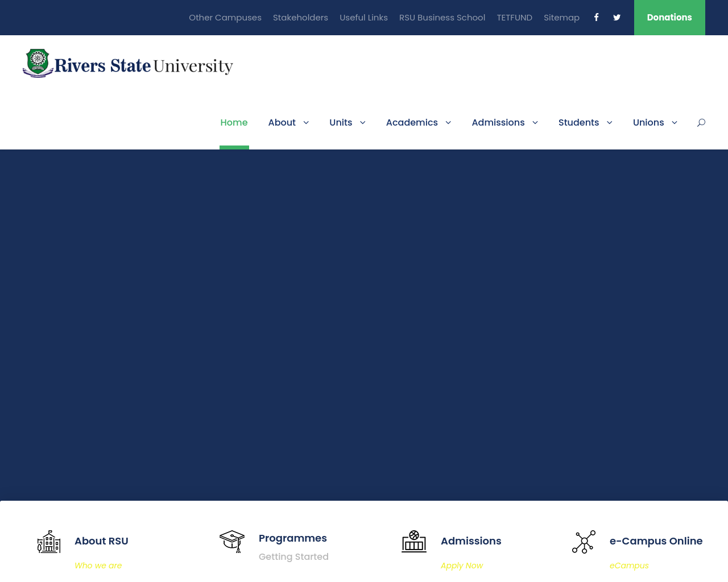
Task: Expand the Admissions menu chevron
Action: [535, 122]
